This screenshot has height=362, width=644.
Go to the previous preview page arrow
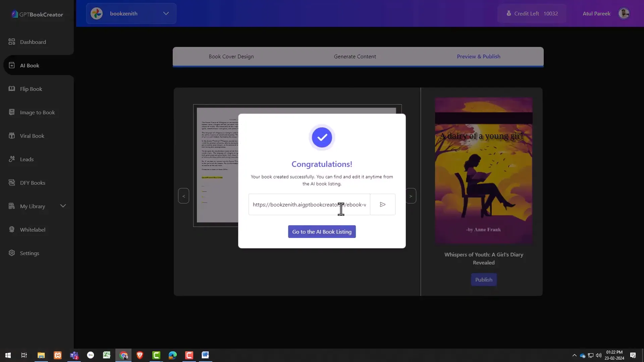(183, 196)
